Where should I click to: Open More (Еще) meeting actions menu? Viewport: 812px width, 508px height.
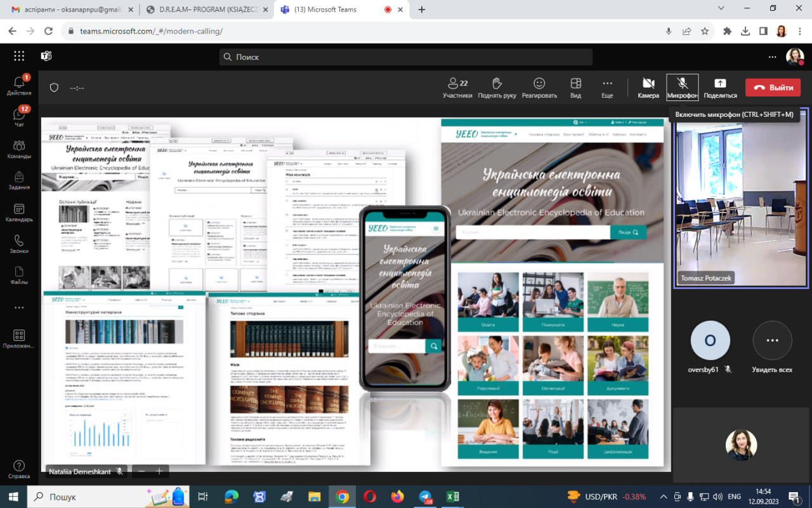(x=607, y=88)
